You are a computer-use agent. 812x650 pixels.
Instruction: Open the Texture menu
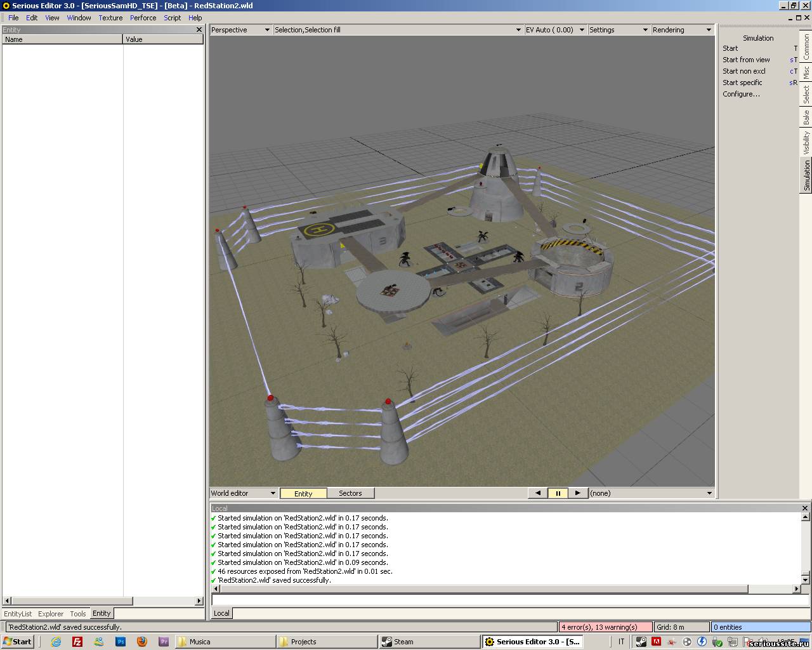point(110,18)
